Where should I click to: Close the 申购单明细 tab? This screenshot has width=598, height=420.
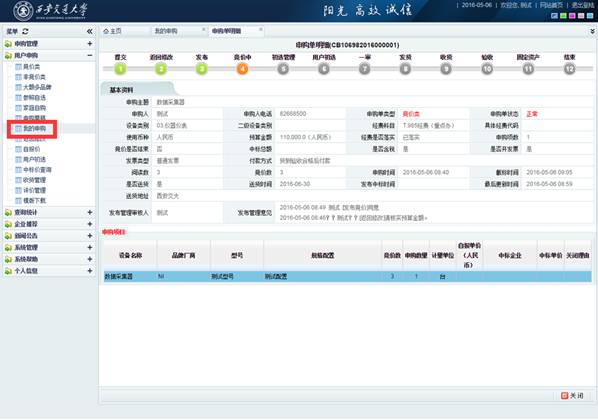click(x=261, y=29)
